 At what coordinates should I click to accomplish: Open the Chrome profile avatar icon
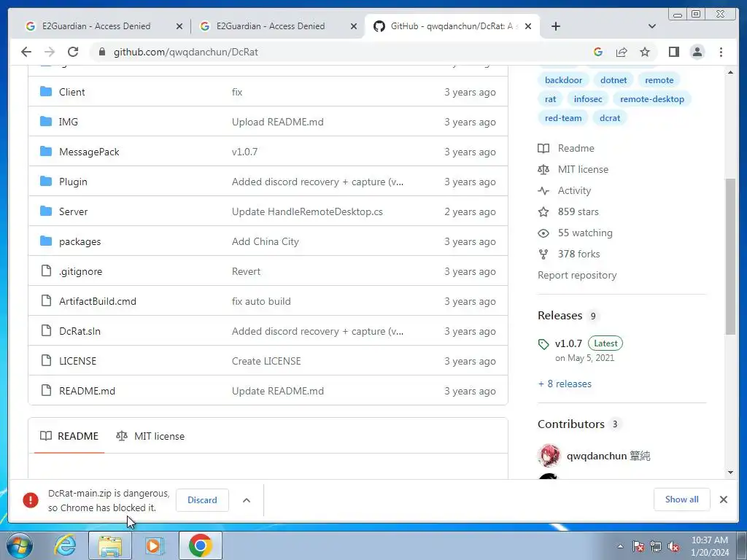(697, 52)
